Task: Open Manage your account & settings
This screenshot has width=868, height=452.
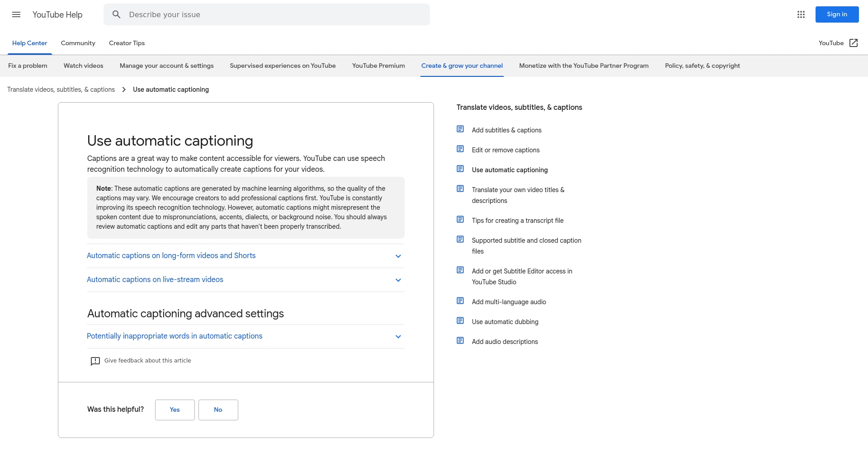Action: point(167,66)
